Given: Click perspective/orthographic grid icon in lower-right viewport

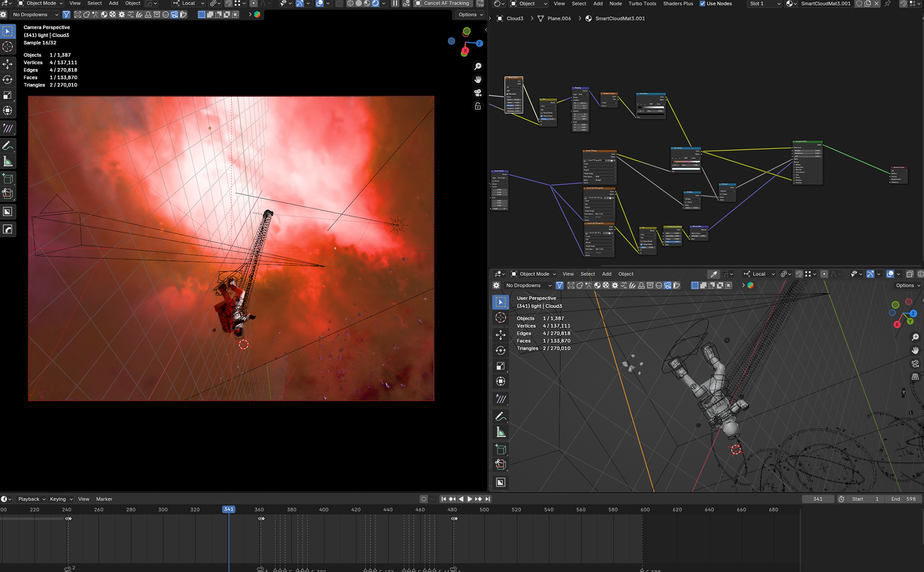Looking at the screenshot, I should 915,377.
